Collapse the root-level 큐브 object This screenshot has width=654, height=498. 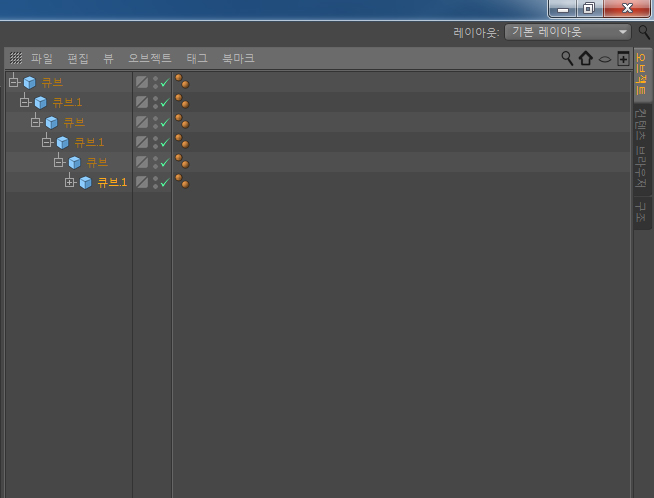click(x=14, y=82)
